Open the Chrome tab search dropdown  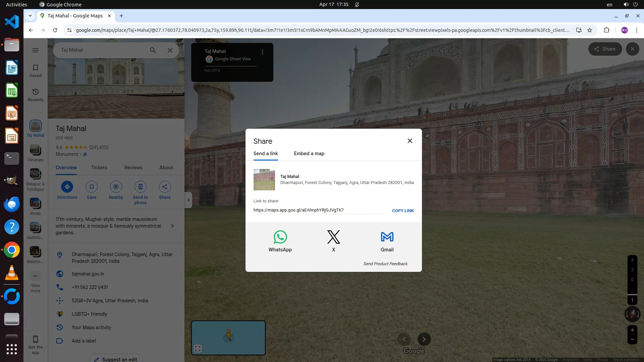(x=30, y=16)
